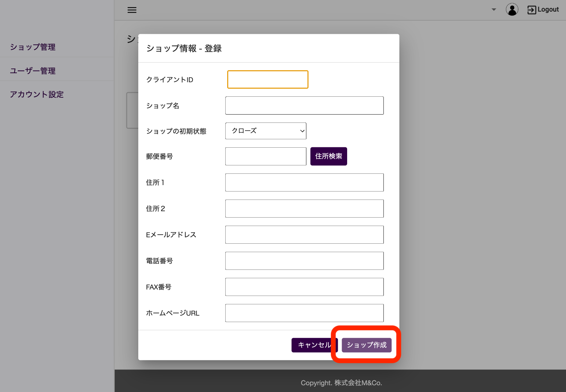Click the ショップ情報 - 登録 dialog title
Viewport: 566px width, 392px height.
click(184, 48)
